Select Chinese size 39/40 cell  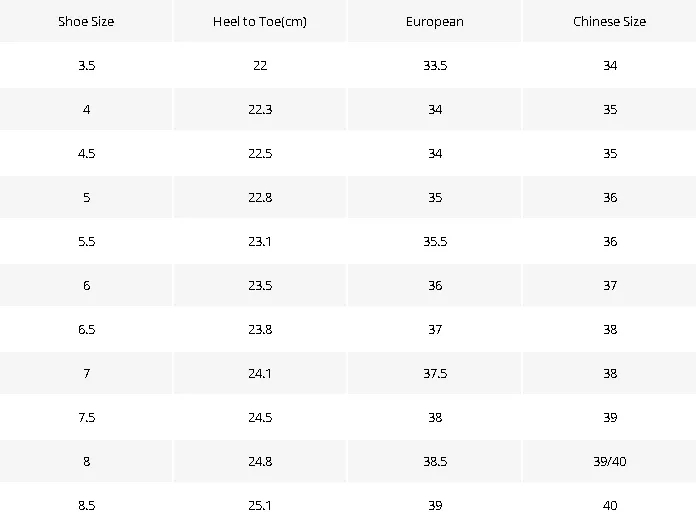[609, 461]
